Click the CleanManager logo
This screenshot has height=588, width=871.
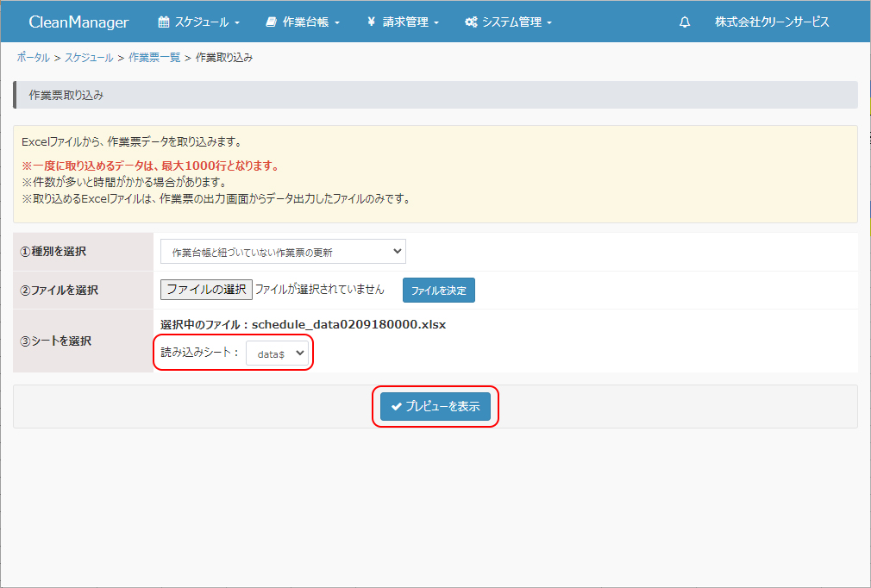78,22
